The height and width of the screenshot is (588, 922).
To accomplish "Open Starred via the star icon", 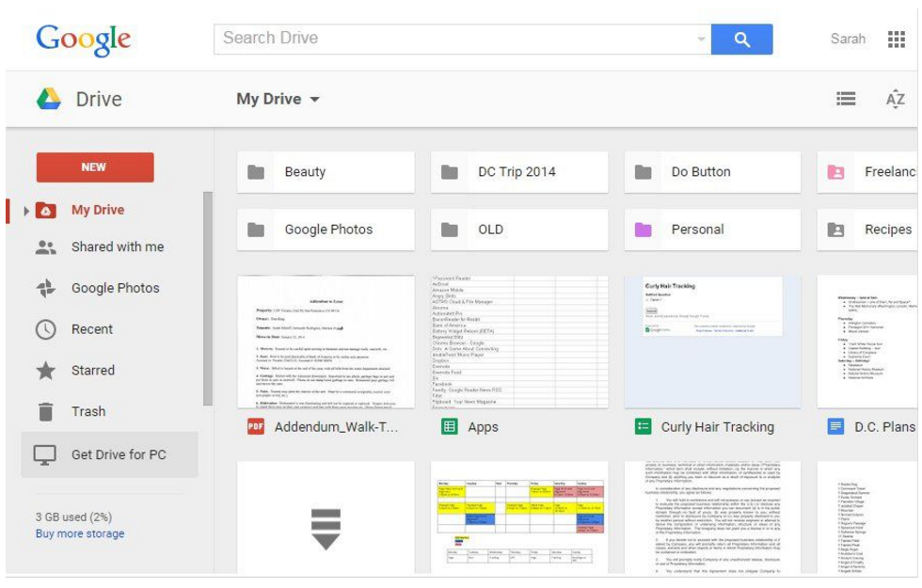I will coord(46,371).
